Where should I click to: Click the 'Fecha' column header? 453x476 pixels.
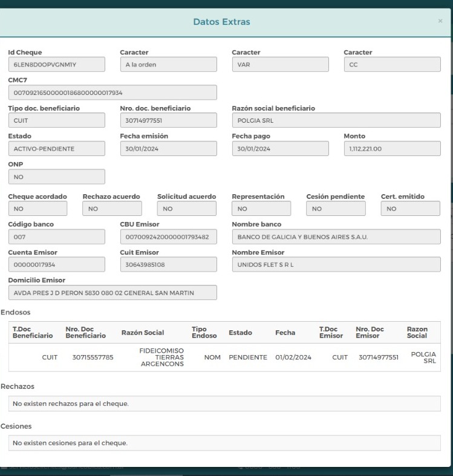[x=285, y=333]
